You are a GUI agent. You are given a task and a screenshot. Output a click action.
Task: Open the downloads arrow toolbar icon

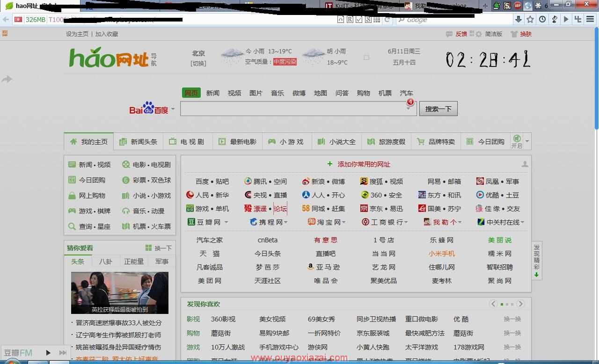[519, 19]
